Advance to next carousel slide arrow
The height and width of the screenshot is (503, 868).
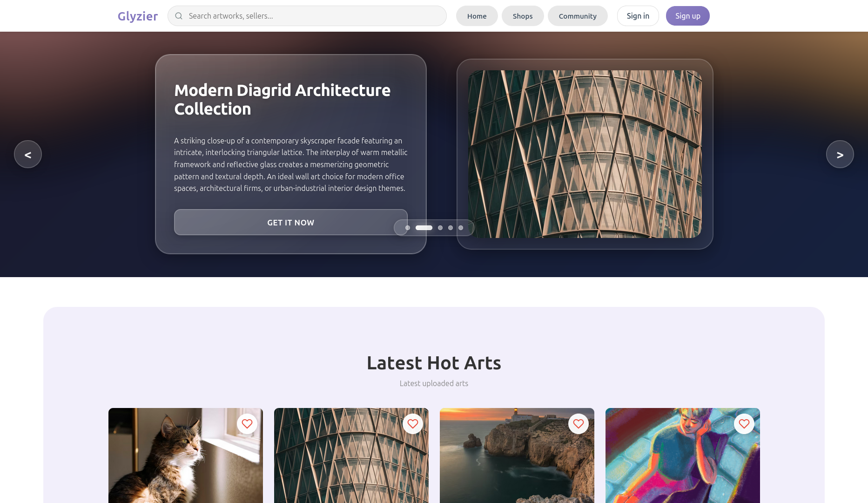point(840,154)
